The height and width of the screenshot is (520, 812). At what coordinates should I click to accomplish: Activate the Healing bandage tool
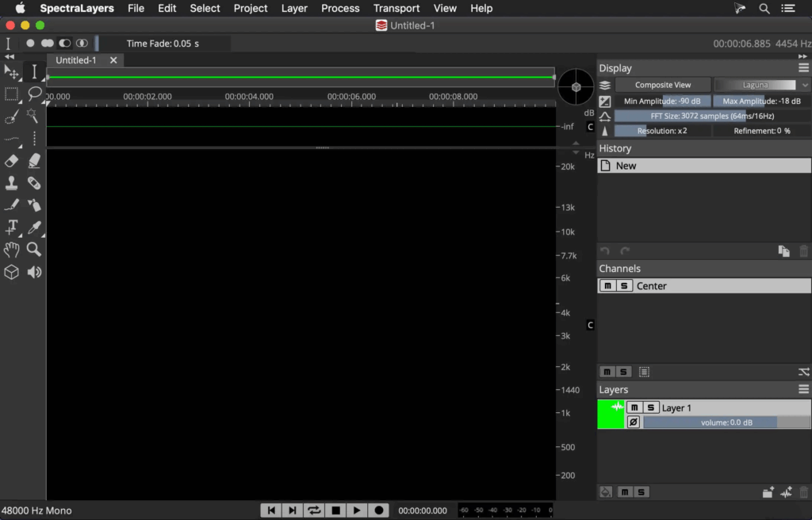point(34,183)
